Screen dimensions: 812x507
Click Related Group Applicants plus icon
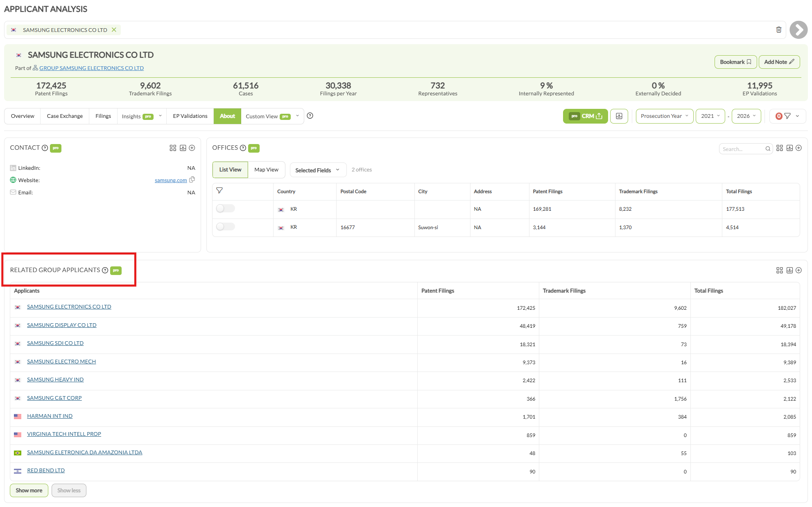tap(798, 270)
